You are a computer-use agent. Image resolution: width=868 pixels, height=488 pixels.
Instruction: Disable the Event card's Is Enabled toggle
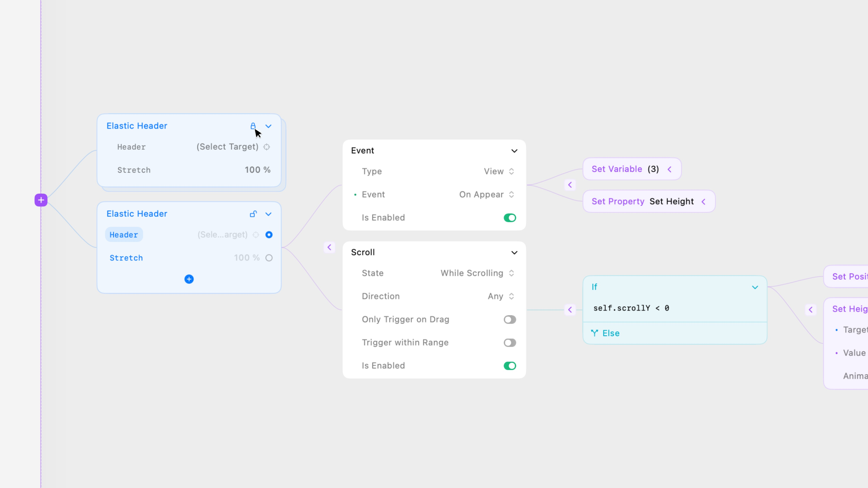pos(509,218)
